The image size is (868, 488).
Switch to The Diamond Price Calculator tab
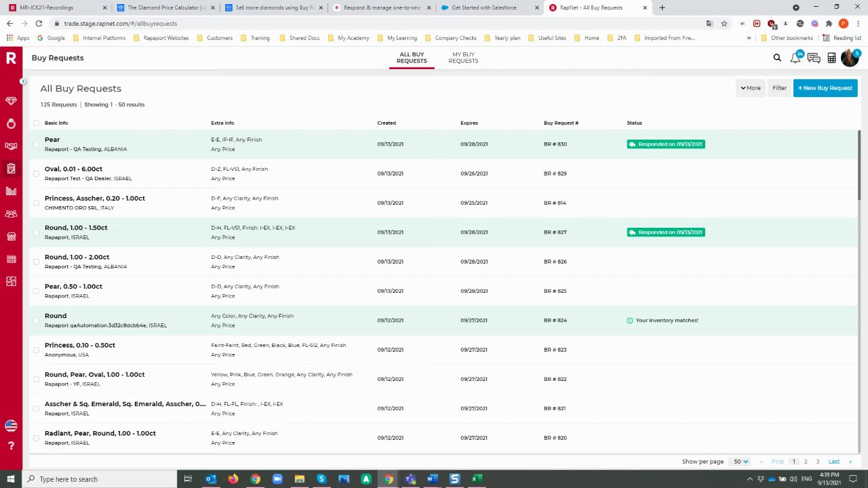point(165,7)
